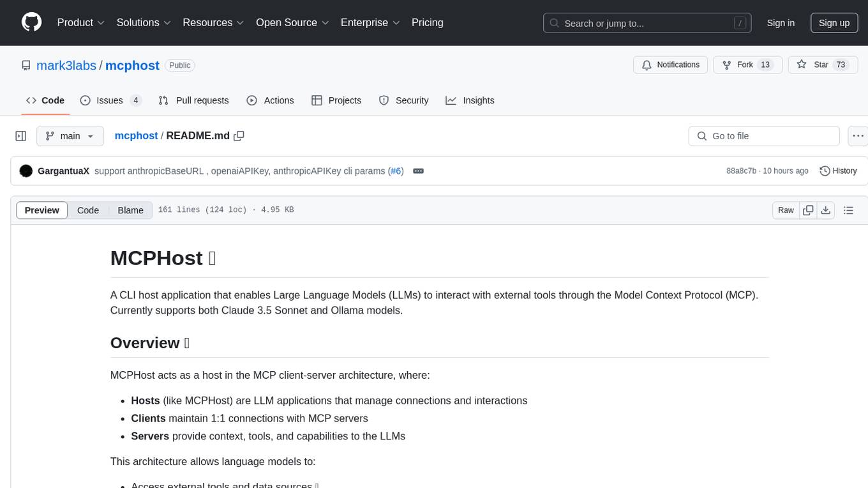Click the Fork count 13
Screen dimensions: 868x488
click(766, 65)
